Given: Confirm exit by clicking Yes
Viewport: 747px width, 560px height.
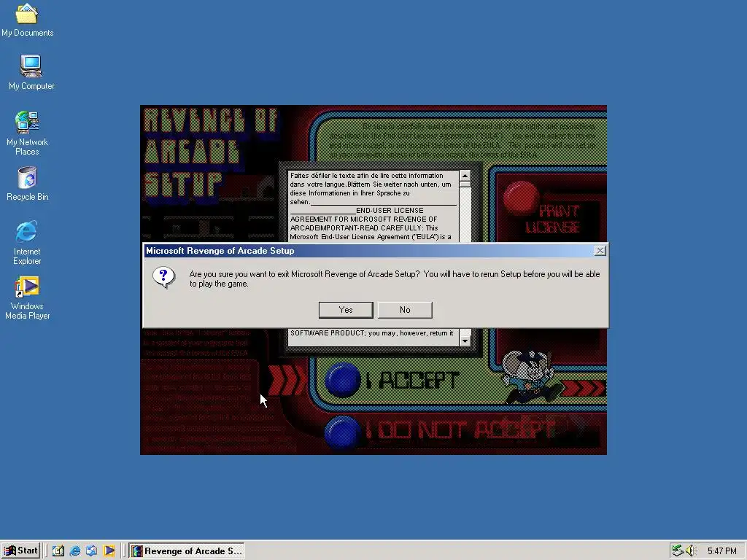Looking at the screenshot, I should point(345,310).
